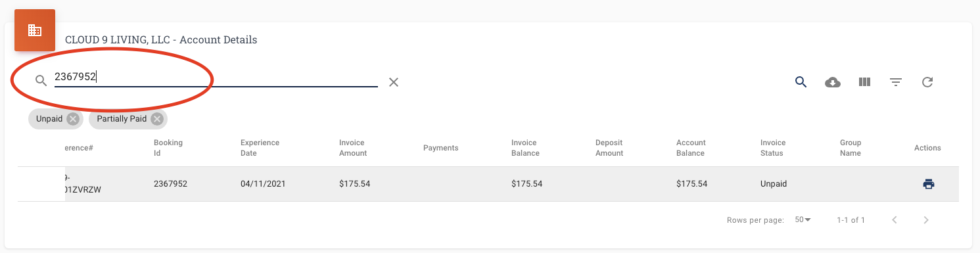Clear the search field with X

(394, 82)
